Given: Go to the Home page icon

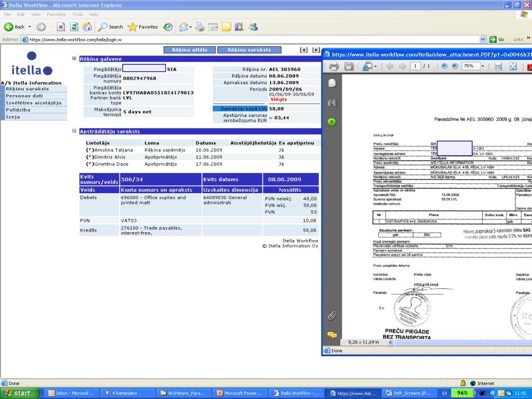Looking at the screenshot, I should (x=87, y=27).
